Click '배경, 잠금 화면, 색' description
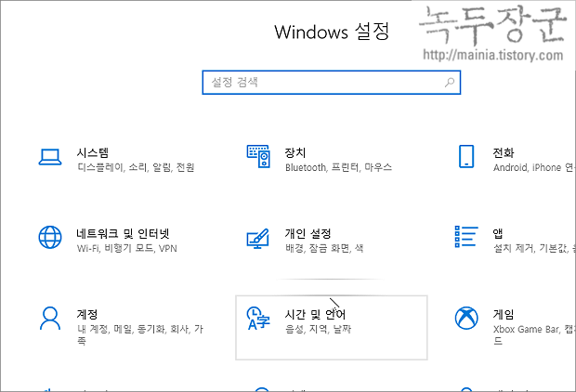576x392 pixels. (x=324, y=248)
